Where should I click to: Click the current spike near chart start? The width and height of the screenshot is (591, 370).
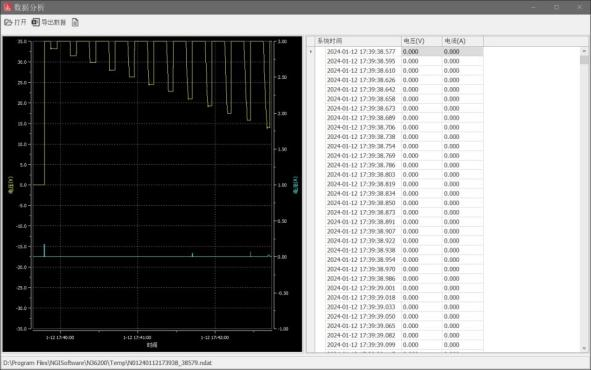[44, 250]
